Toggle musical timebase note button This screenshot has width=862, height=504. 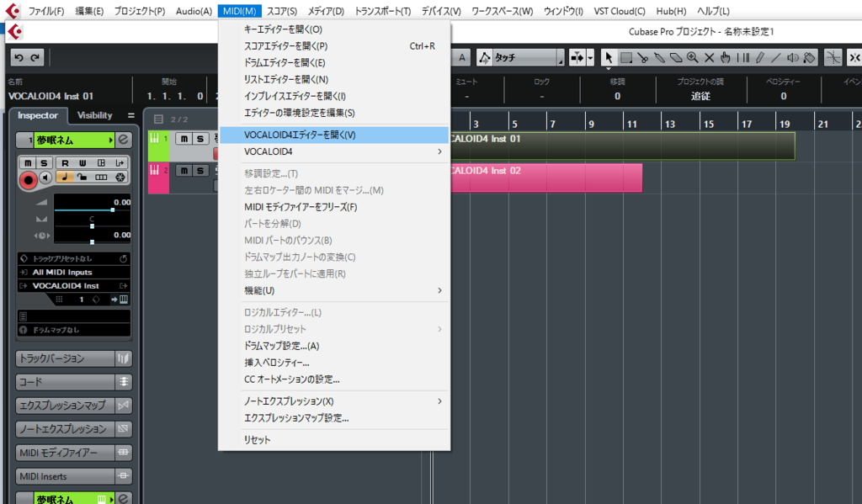coord(64,177)
